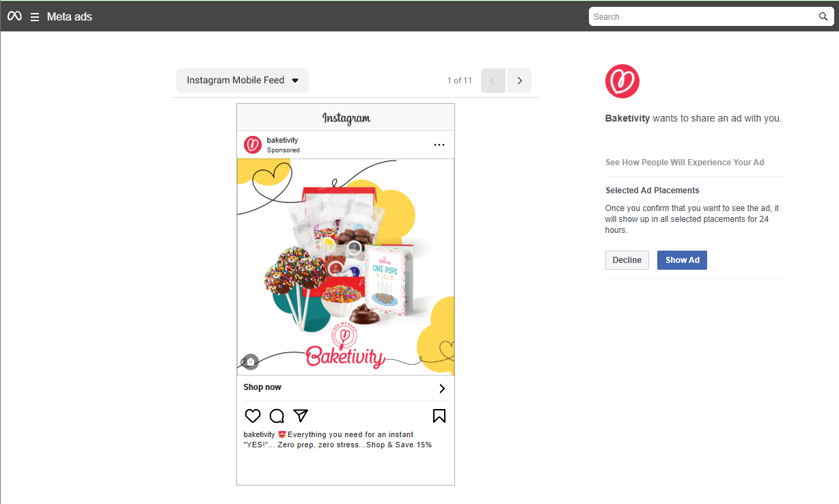Expand the Instagram Mobile Feed dropdown
The width and height of the screenshot is (839, 504).
tap(243, 81)
